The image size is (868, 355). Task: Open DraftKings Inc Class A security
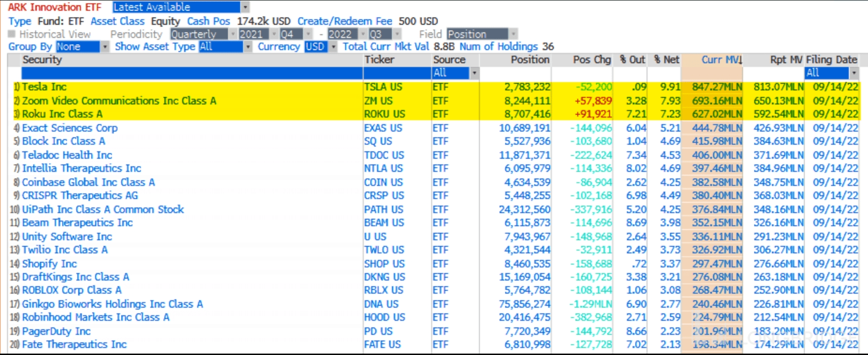pos(75,277)
